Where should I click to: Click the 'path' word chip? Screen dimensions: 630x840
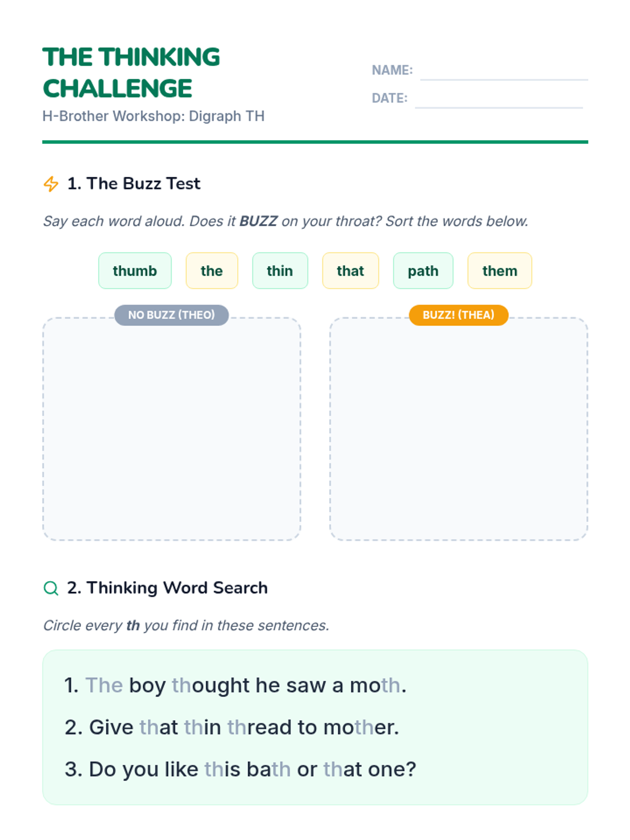pyautogui.click(x=423, y=271)
